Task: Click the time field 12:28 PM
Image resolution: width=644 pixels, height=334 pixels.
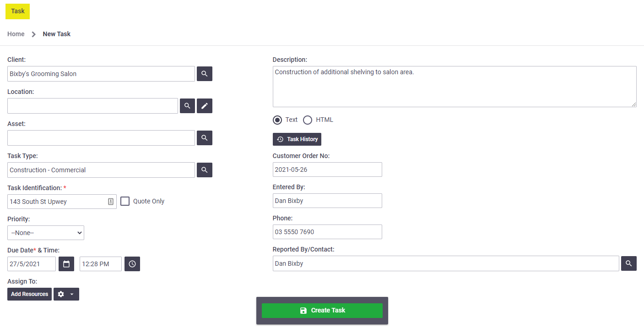Action: (101, 264)
